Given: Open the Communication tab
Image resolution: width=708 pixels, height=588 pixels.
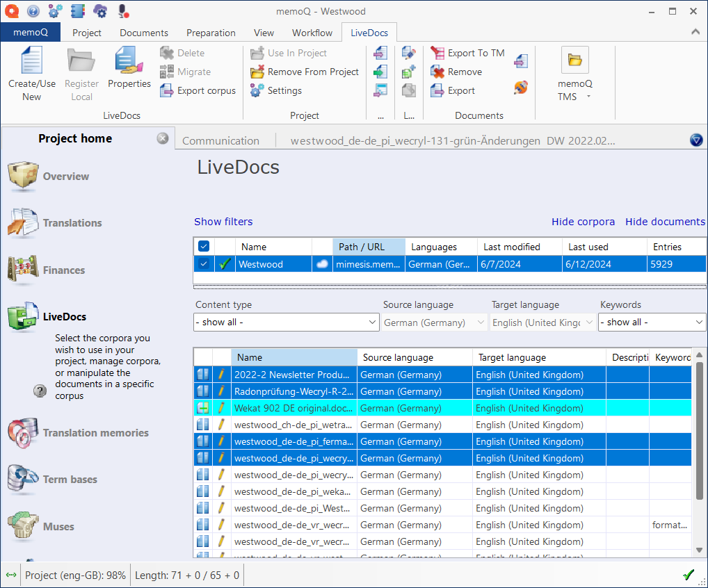Looking at the screenshot, I should pyautogui.click(x=220, y=141).
